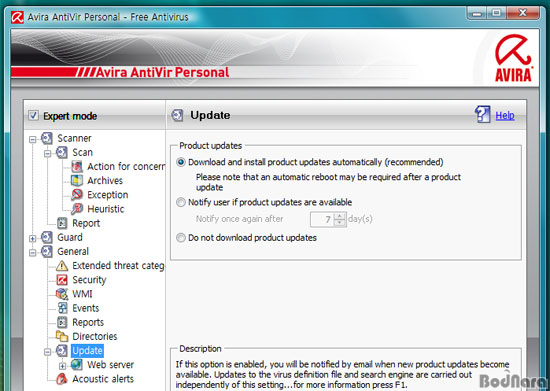
Task: Maximize the Avira AntiVir window
Action: click(496, 13)
